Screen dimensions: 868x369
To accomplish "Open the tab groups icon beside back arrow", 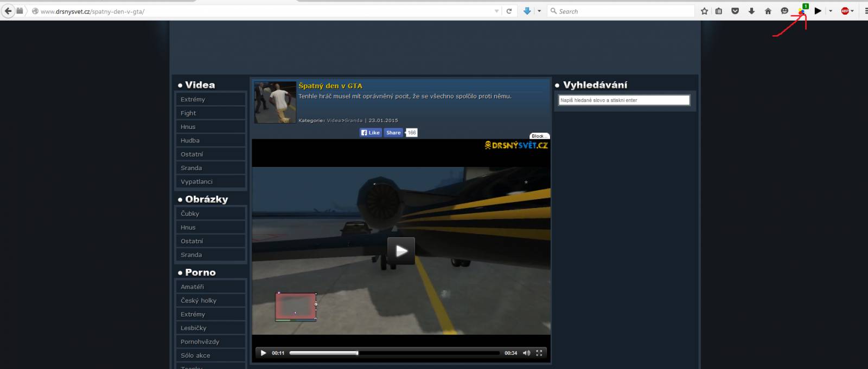I will coord(20,11).
